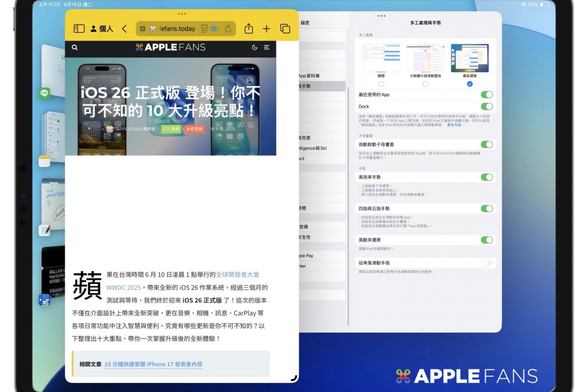This screenshot has width=588, height=392.
Task: Show the Safari tab overview
Action: [285, 29]
